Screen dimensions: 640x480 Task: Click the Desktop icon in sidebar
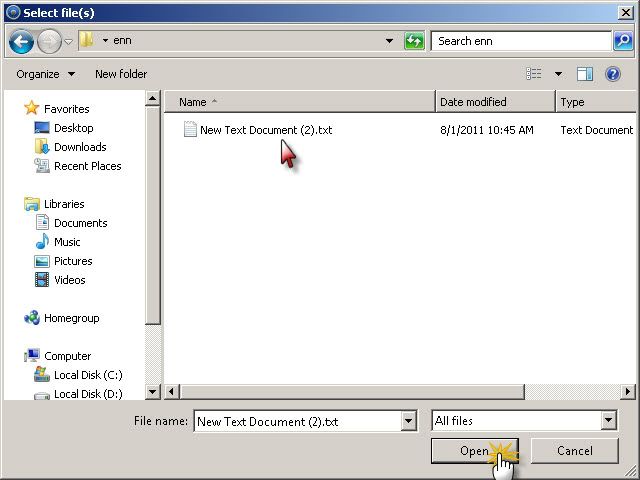pos(42,128)
